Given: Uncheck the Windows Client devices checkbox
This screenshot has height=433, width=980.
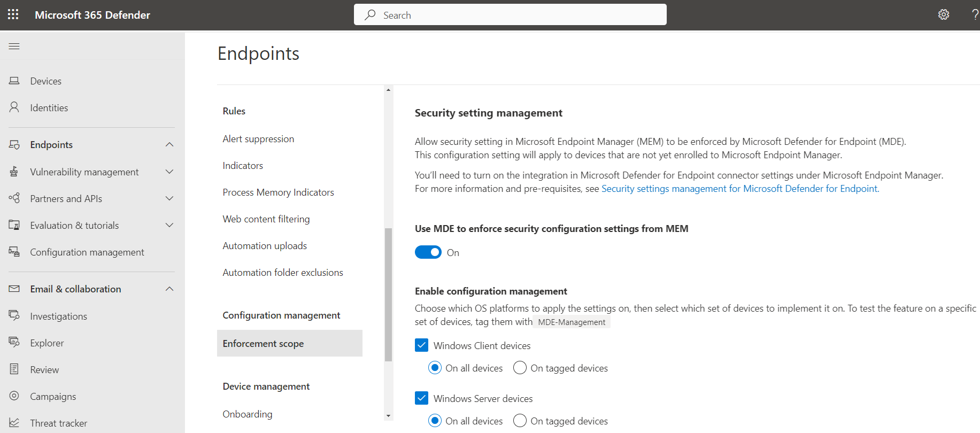Looking at the screenshot, I should (x=422, y=345).
